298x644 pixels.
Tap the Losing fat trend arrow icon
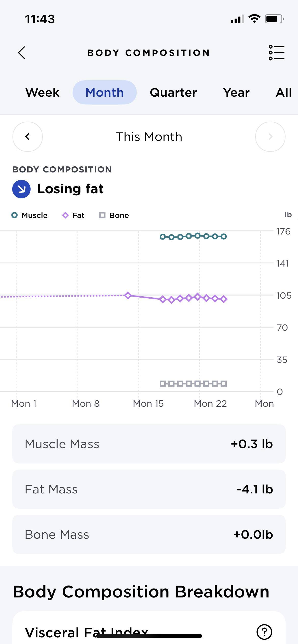click(21, 189)
